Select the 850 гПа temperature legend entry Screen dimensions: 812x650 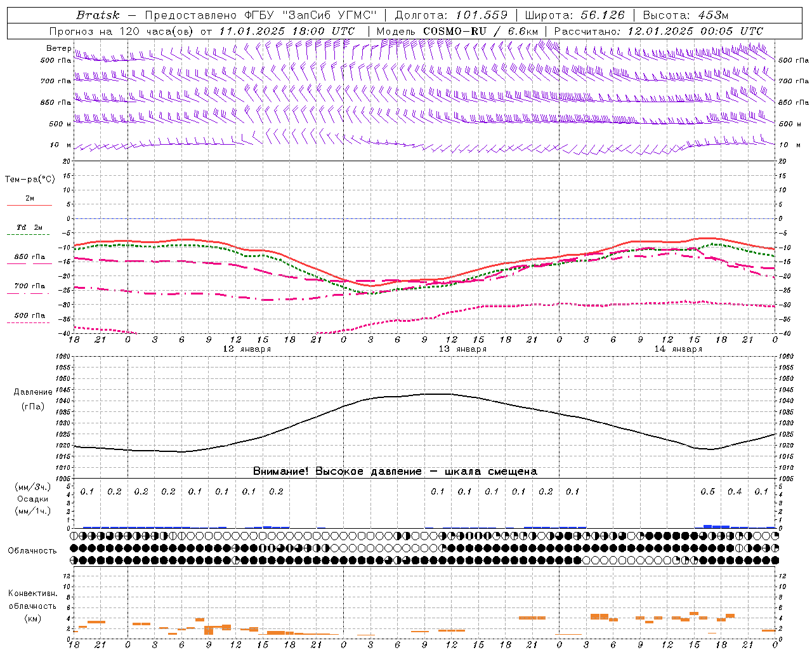(30, 257)
